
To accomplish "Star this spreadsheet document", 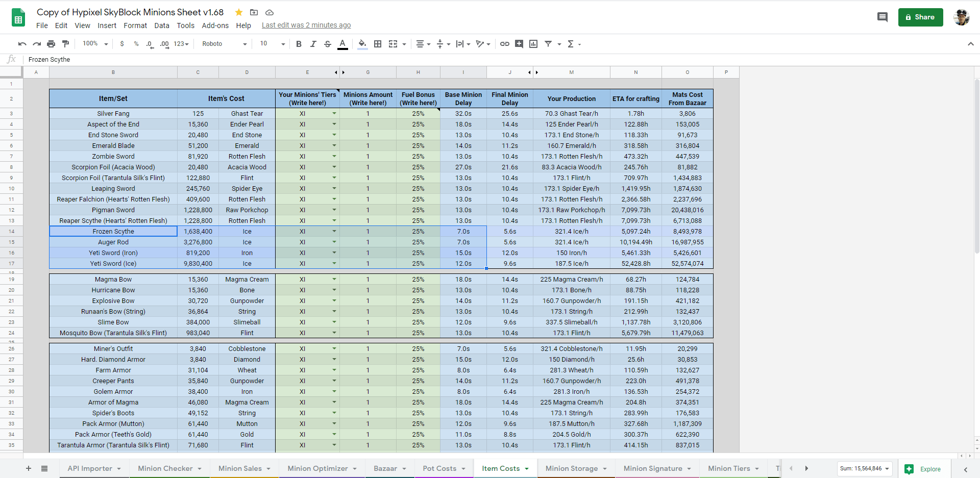I will 239,12.
